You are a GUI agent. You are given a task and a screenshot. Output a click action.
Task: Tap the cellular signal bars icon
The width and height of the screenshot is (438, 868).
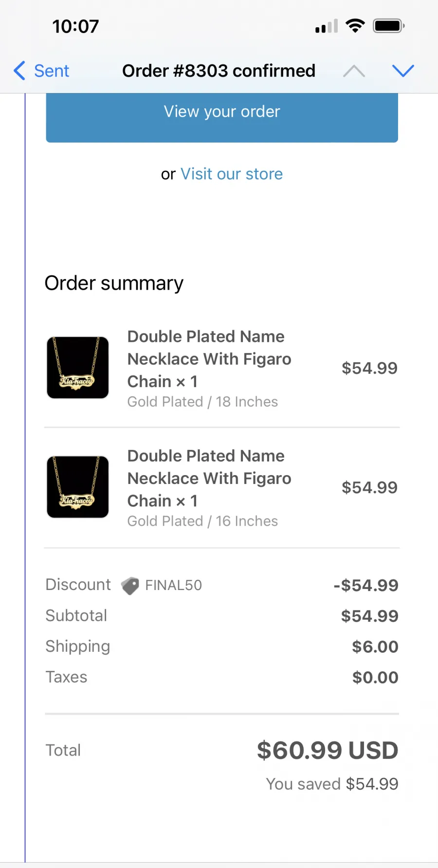pyautogui.click(x=327, y=26)
